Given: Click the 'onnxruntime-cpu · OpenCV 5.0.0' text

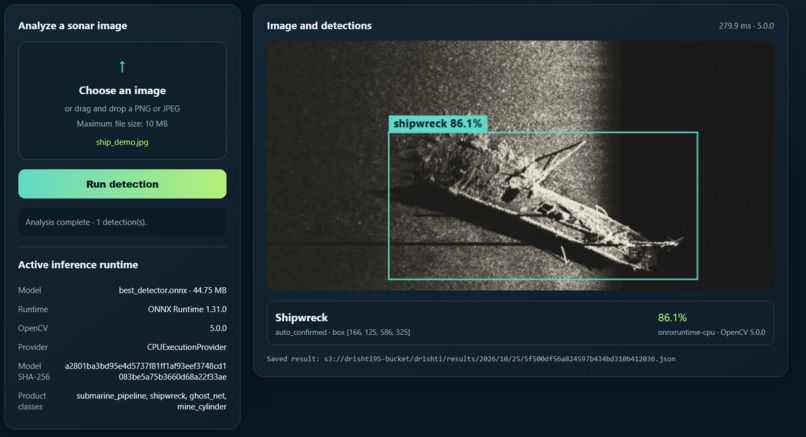Looking at the screenshot, I should (x=711, y=333).
